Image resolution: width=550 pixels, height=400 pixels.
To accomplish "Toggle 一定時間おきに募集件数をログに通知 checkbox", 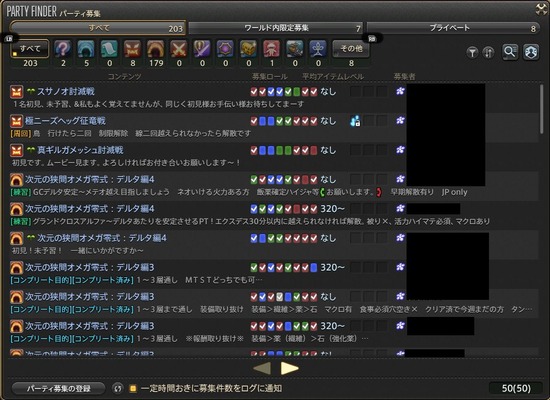I will [133, 388].
